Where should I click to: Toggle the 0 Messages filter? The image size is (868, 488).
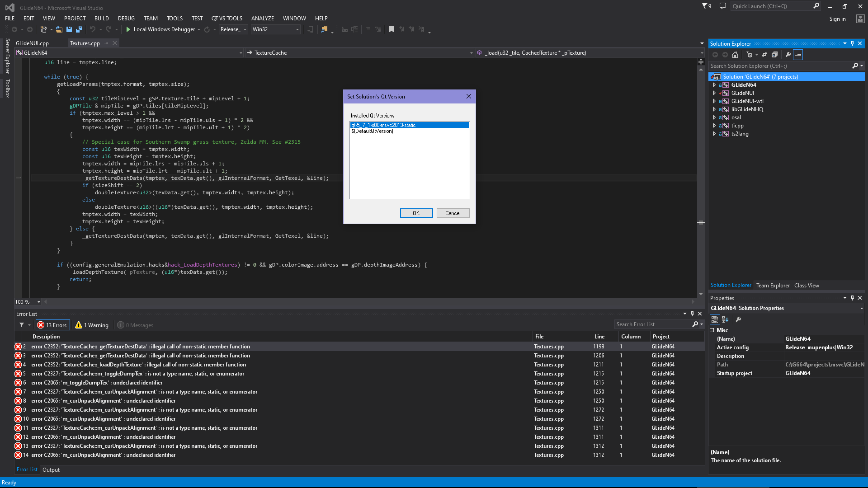click(x=135, y=325)
